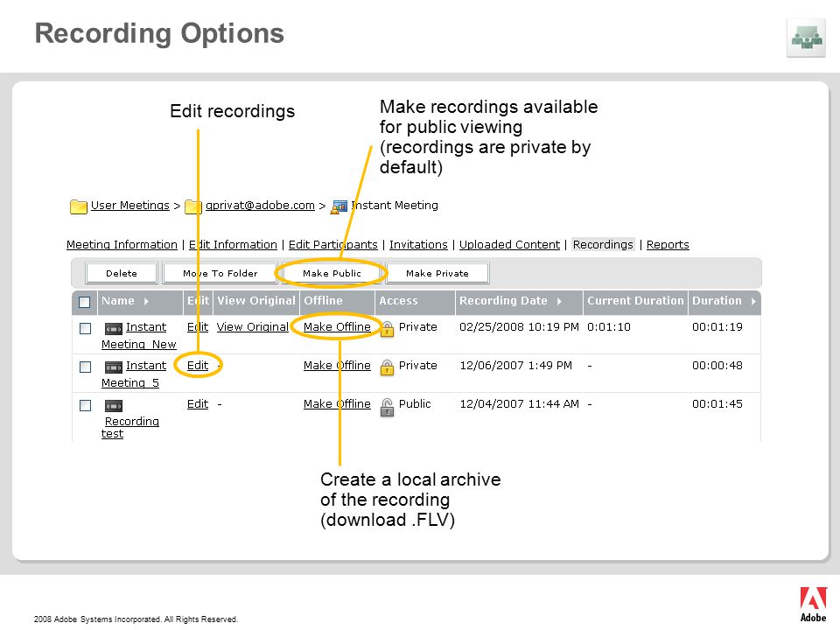Click recording icon for Instant Meeting_New

point(114,328)
